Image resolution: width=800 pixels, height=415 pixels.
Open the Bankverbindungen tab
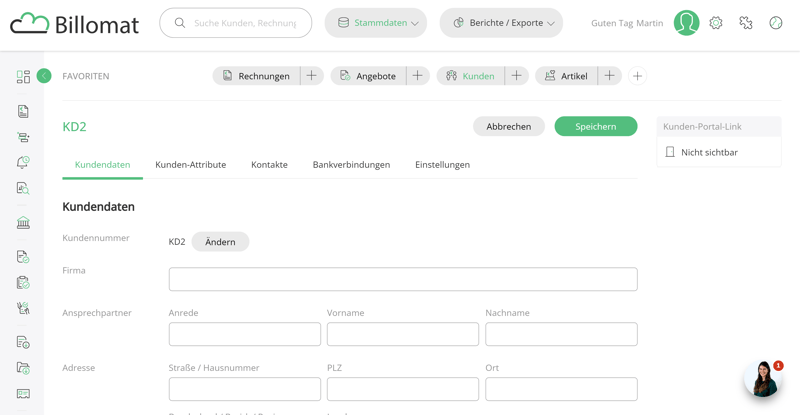pos(351,165)
